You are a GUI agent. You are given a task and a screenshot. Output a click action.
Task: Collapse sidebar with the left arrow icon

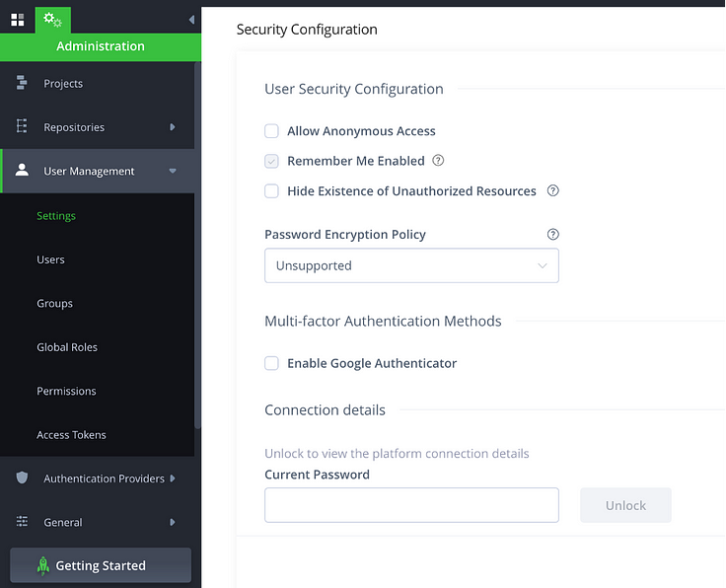pos(191,20)
